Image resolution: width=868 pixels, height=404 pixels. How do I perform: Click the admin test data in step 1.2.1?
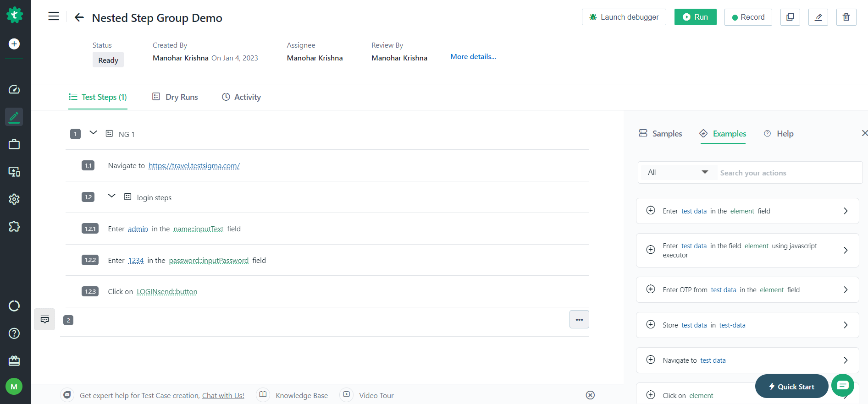point(138,229)
